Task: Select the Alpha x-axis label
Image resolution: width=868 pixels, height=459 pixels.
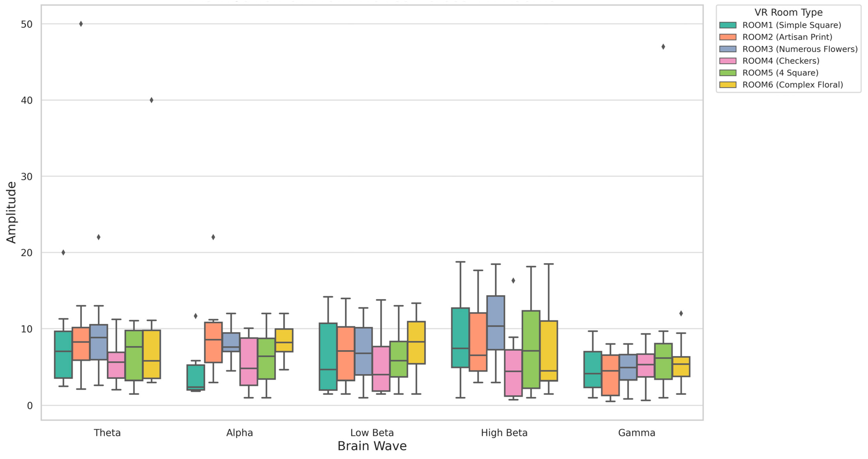Action: [x=240, y=433]
